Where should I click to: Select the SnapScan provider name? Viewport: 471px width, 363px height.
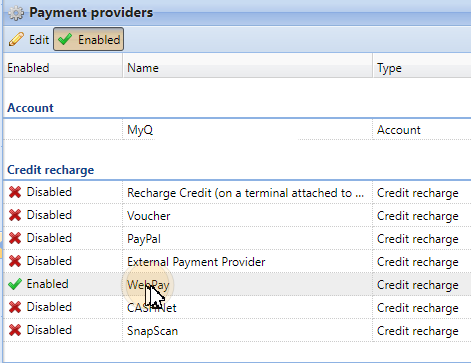click(153, 331)
